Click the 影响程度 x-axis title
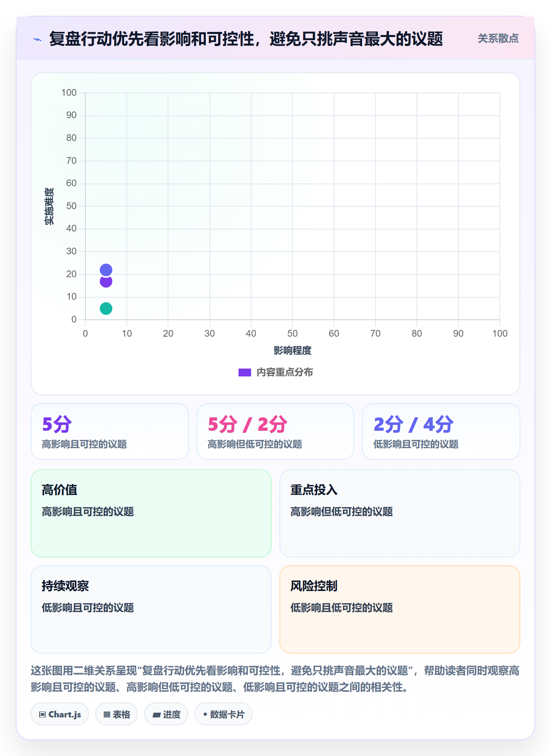 (x=292, y=350)
